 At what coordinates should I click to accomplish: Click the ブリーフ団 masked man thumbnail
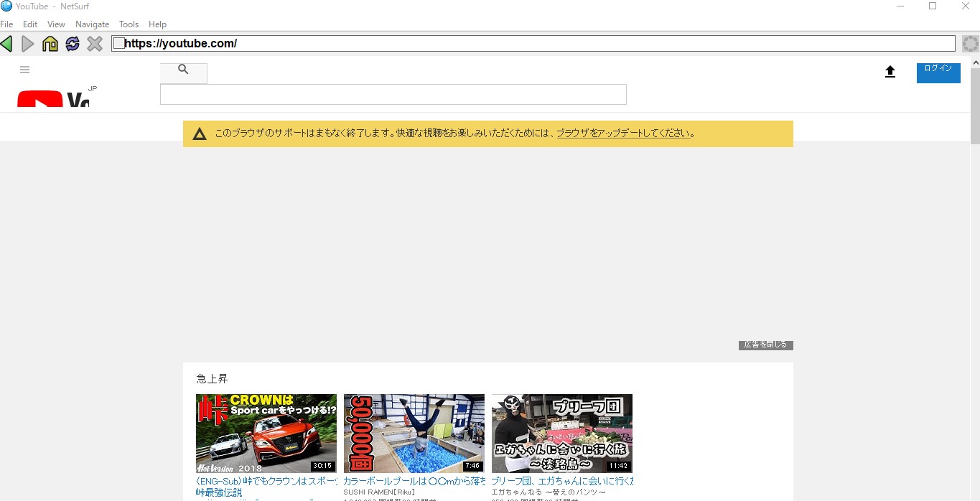point(562,434)
